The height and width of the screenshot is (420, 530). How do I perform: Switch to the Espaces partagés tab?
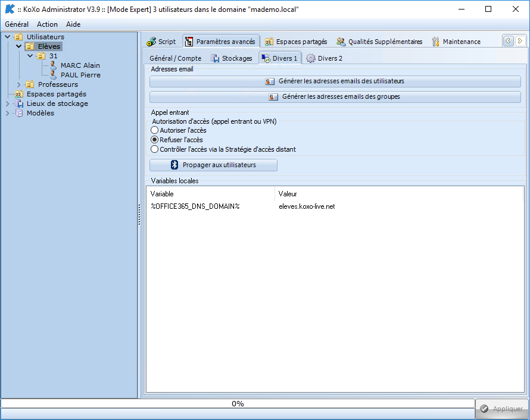coord(296,42)
